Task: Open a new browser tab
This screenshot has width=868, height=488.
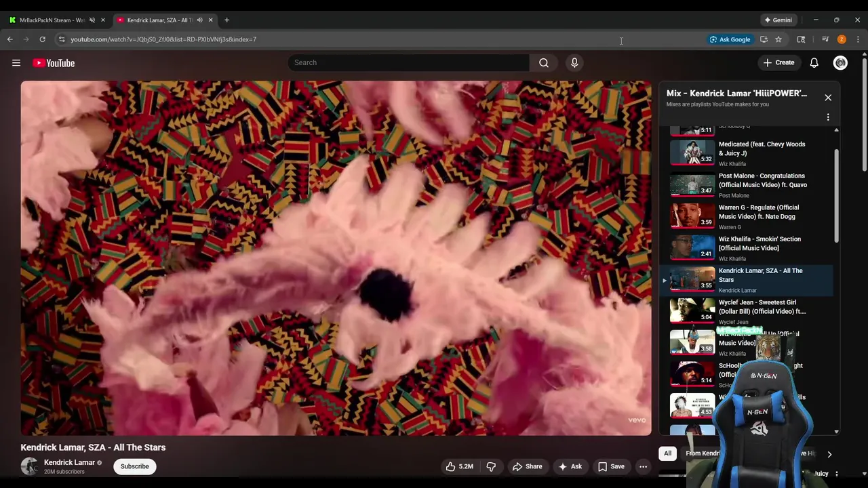Action: pos(226,20)
